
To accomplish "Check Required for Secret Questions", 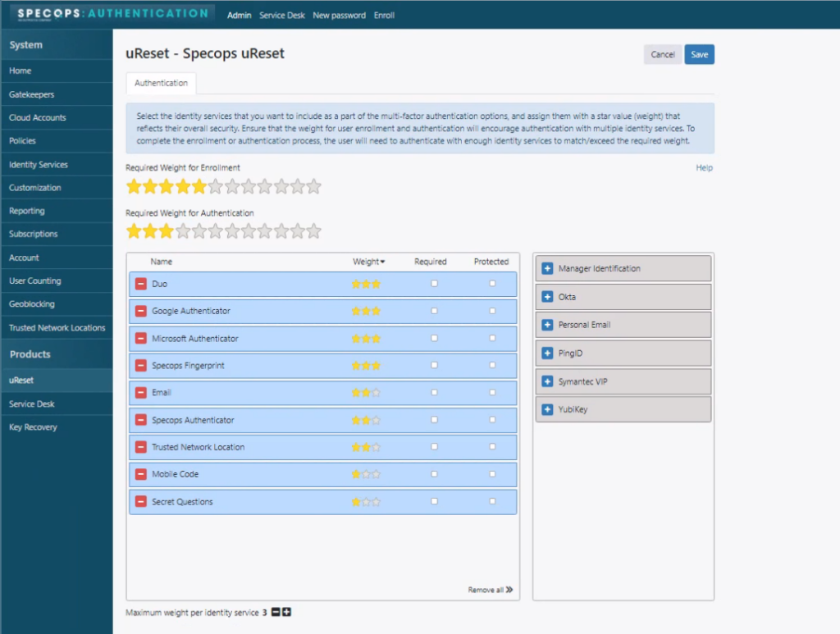I will pyautogui.click(x=435, y=501).
